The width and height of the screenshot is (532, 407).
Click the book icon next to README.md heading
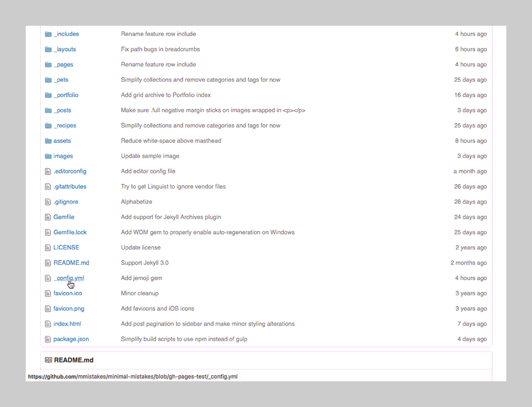click(49, 360)
